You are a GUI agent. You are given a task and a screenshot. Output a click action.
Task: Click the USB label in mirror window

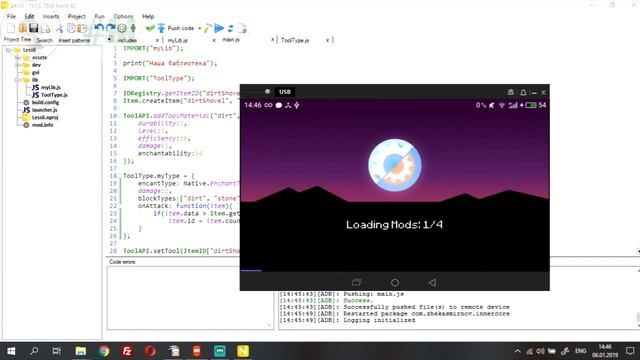[285, 92]
